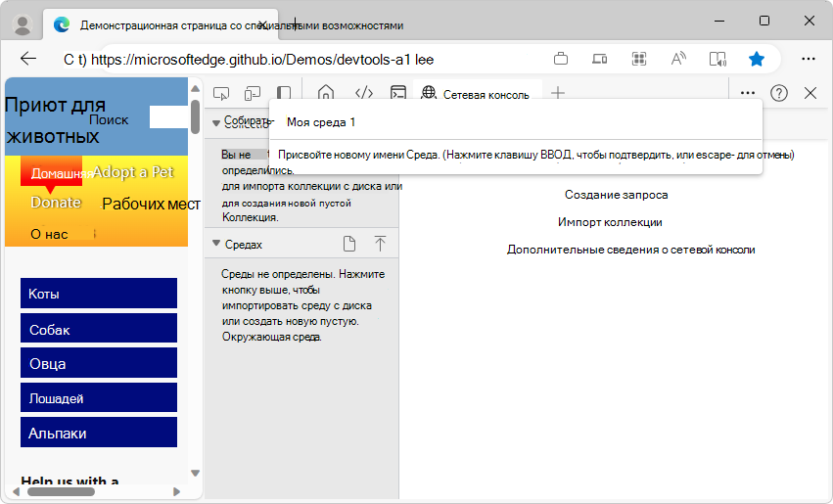The width and height of the screenshot is (833, 504).
Task: Click the page scroll up arrow
Action: 196,89
